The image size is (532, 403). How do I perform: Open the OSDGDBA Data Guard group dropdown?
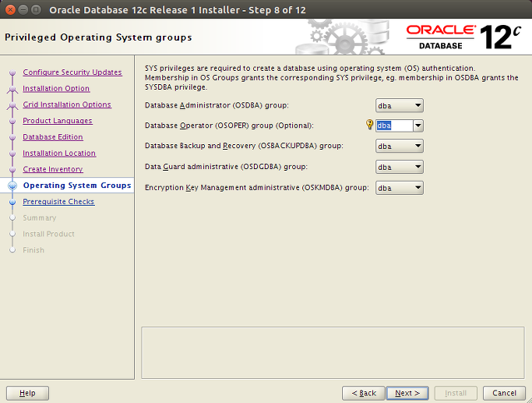coord(400,167)
